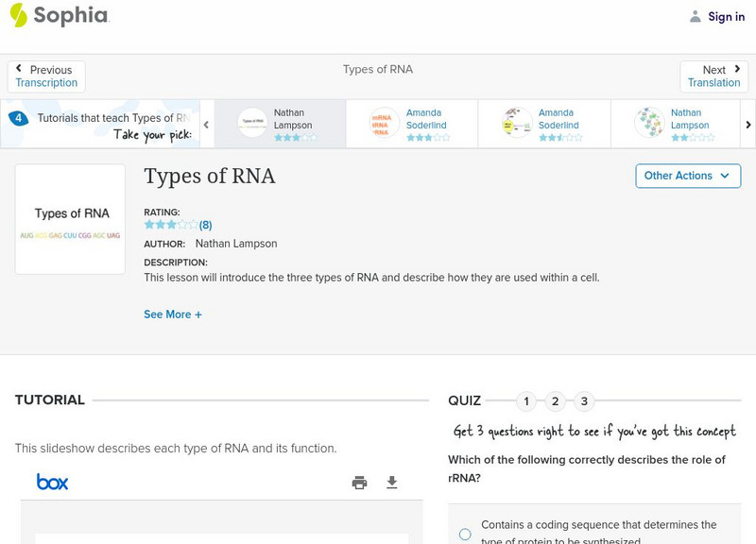Open the Box print icon
Image resolution: width=756 pixels, height=544 pixels.
tap(358, 482)
